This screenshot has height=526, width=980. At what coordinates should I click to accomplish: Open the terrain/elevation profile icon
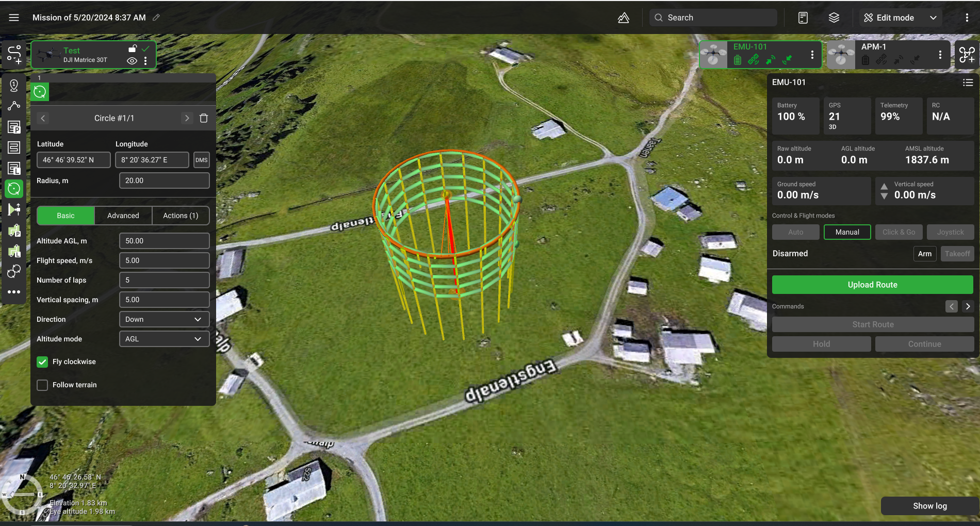(624, 18)
